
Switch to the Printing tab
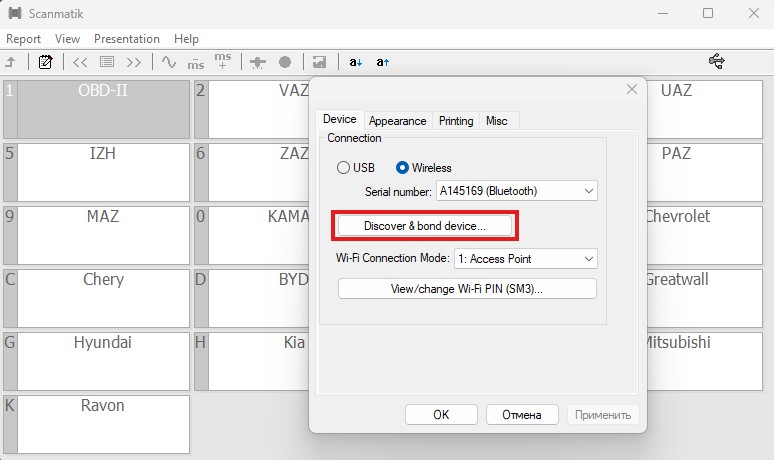point(456,121)
